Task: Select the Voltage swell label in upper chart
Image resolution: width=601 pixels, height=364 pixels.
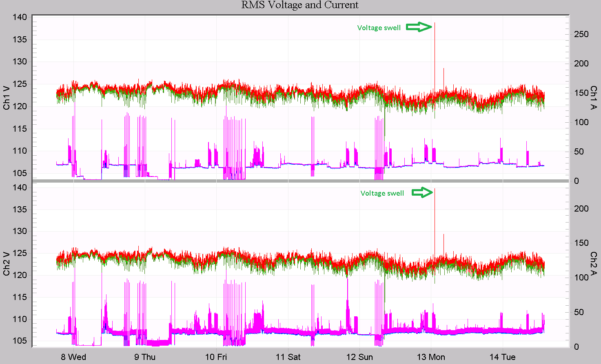Action: (x=379, y=28)
